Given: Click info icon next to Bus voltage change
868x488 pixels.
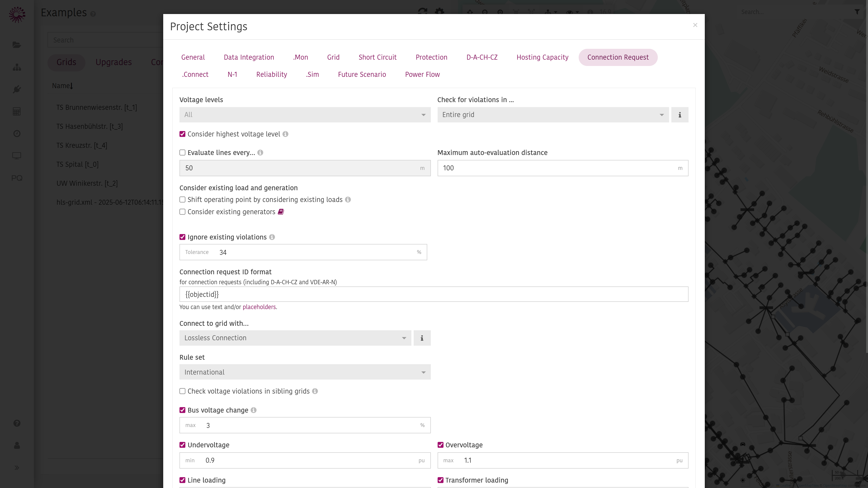Looking at the screenshot, I should [x=253, y=410].
